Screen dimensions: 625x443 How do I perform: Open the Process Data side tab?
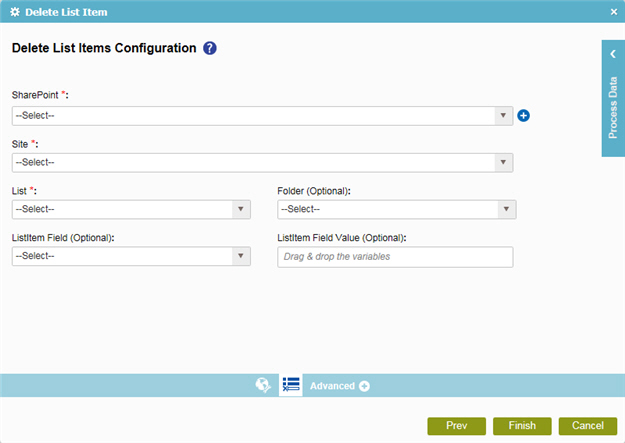[x=613, y=108]
